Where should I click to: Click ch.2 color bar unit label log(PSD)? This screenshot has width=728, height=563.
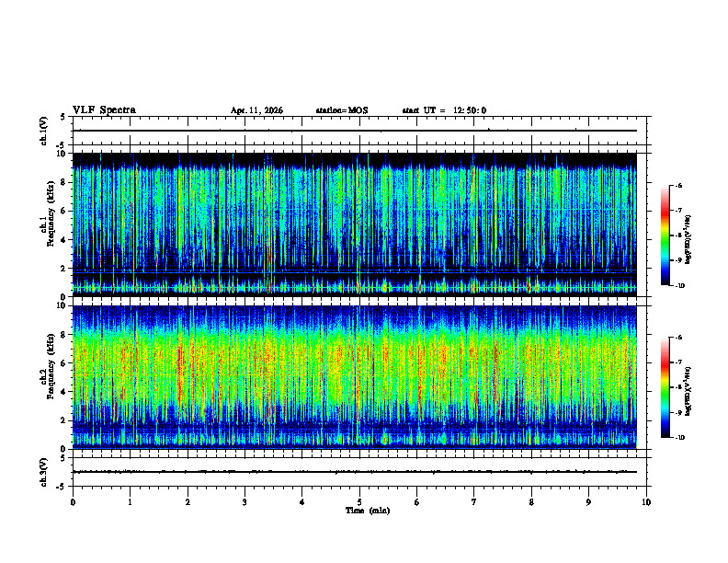[688, 391]
